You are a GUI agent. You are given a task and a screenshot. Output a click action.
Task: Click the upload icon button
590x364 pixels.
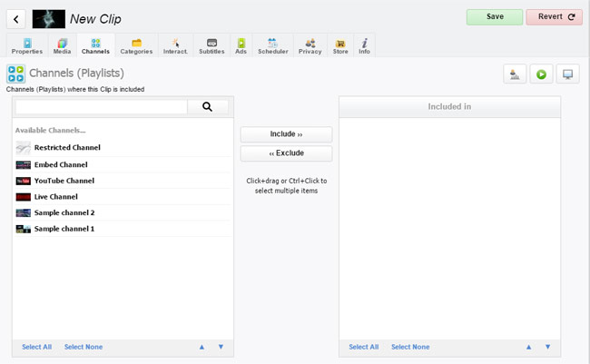(515, 74)
